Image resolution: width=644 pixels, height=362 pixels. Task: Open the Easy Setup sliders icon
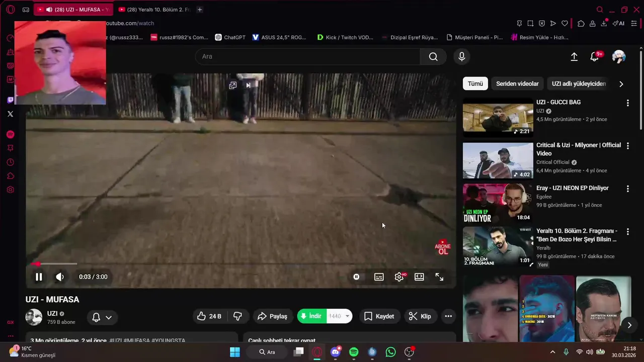tap(634, 23)
